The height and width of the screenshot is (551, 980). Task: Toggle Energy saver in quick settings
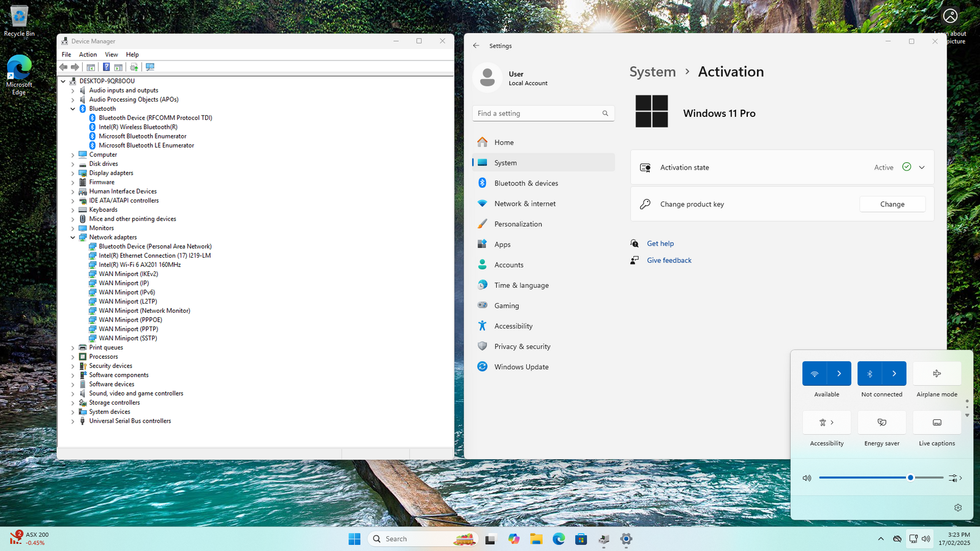882,422
